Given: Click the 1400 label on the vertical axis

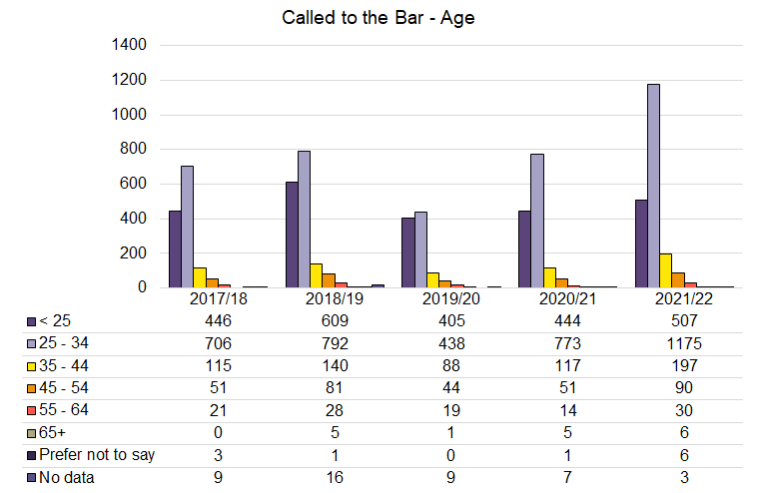Looking at the screenshot, I should coord(131,45).
